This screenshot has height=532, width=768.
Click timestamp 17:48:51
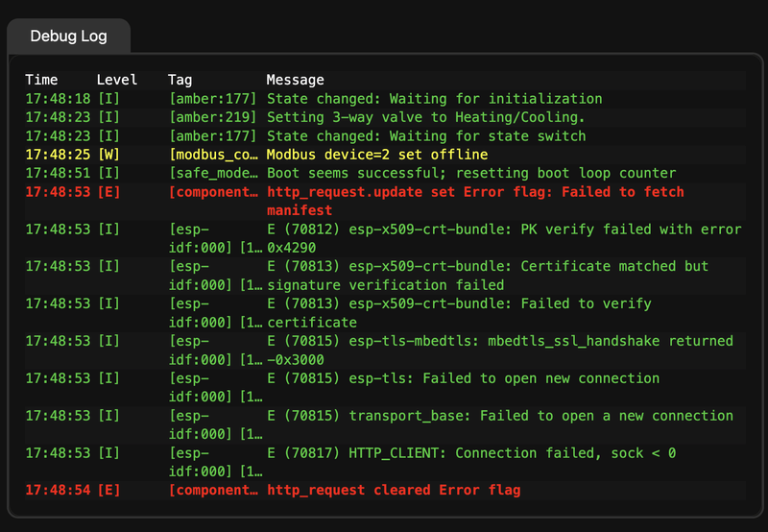point(58,173)
